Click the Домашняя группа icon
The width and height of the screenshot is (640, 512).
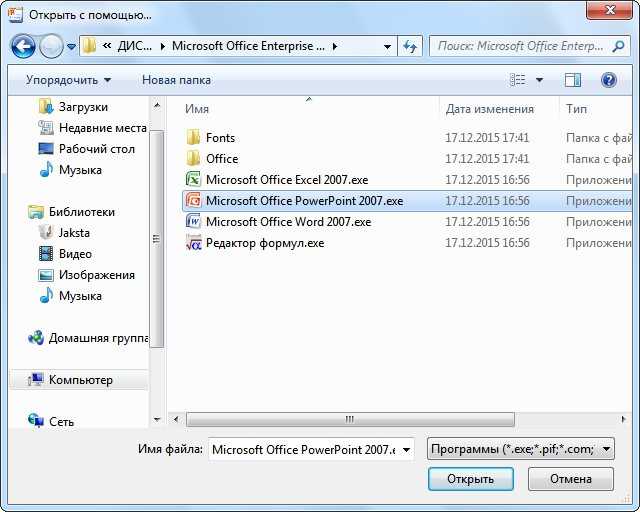(36, 338)
